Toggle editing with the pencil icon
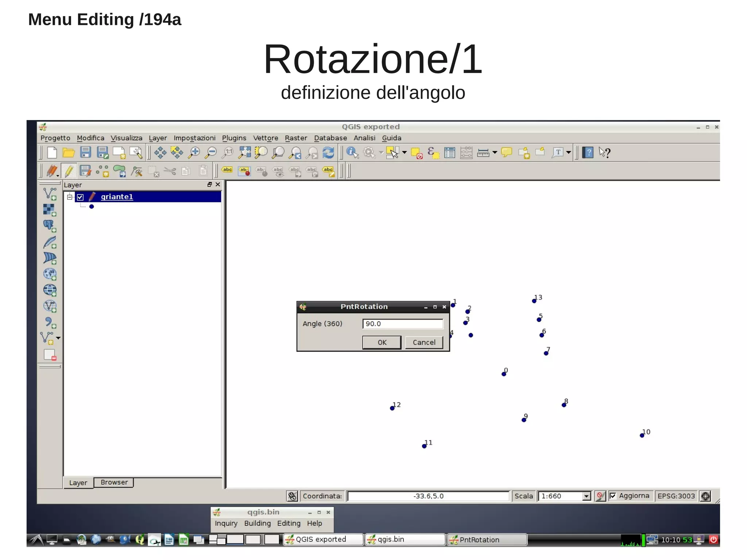Screen dimensions: 747x560 [69, 171]
